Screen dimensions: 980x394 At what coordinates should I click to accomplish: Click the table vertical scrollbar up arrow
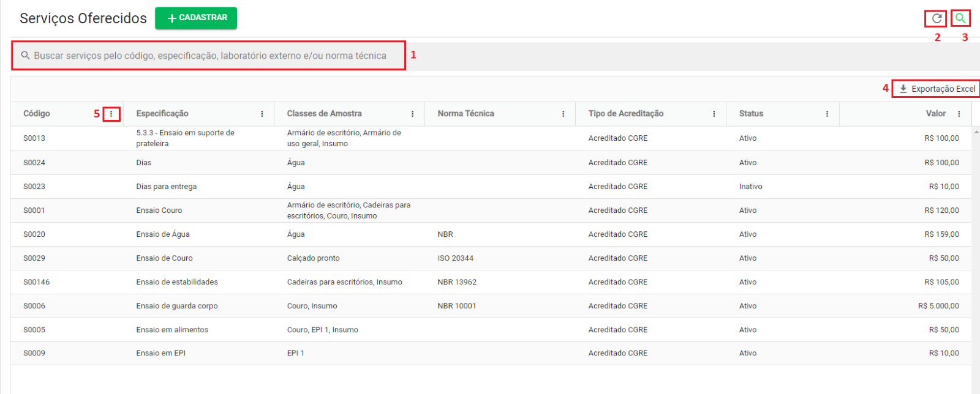pos(976,131)
